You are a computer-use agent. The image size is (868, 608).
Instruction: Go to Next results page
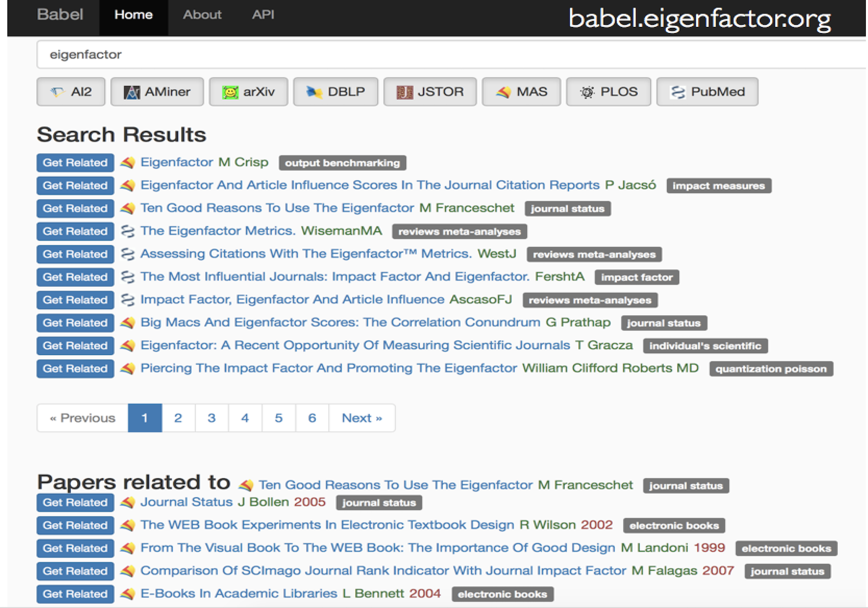click(x=362, y=418)
